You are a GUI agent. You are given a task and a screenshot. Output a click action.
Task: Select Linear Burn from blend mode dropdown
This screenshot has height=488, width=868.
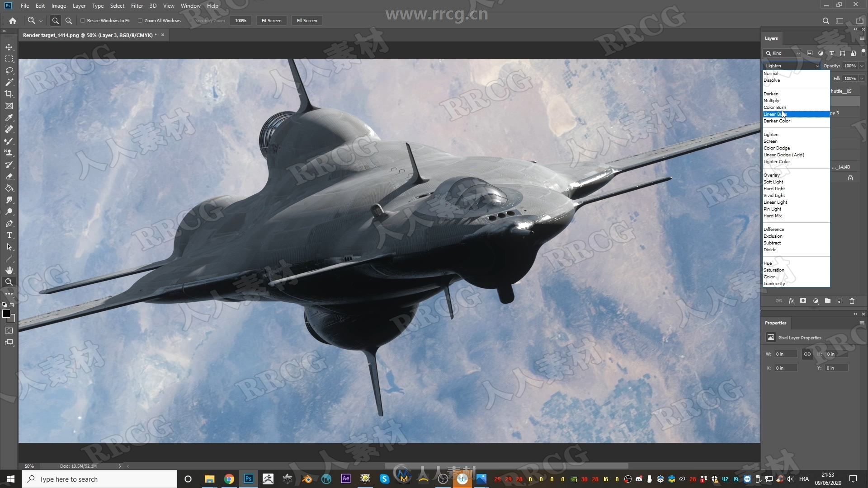coord(787,114)
